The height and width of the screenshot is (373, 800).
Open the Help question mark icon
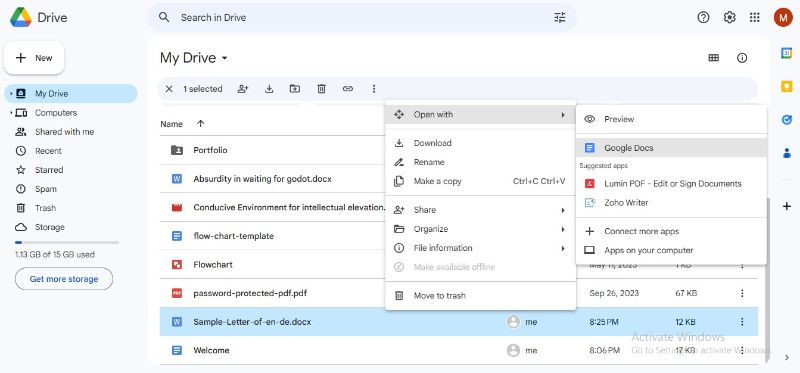[x=703, y=17]
